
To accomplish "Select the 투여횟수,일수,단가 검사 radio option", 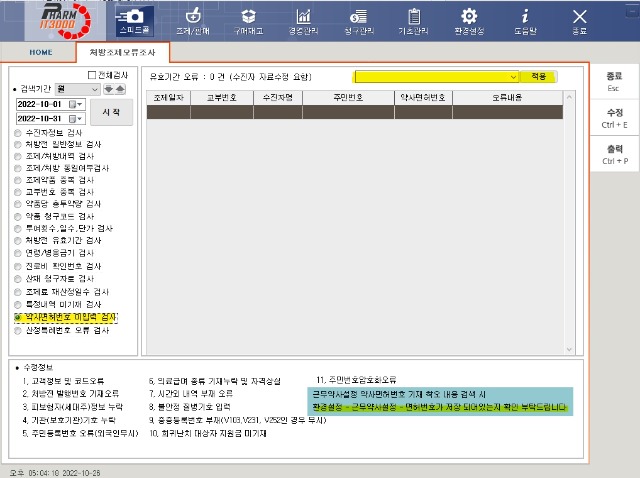I will 18,229.
